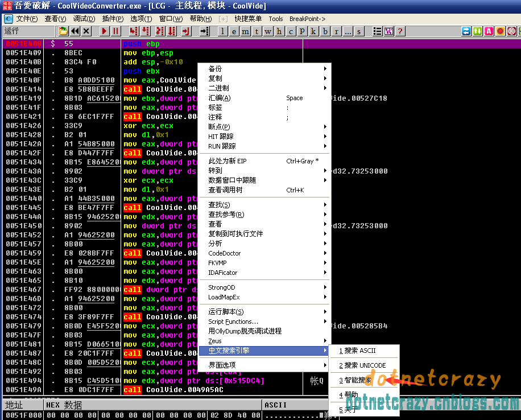This screenshot has height=420, width=521.
Task: Click the step into icon
Action: [x=134, y=31]
